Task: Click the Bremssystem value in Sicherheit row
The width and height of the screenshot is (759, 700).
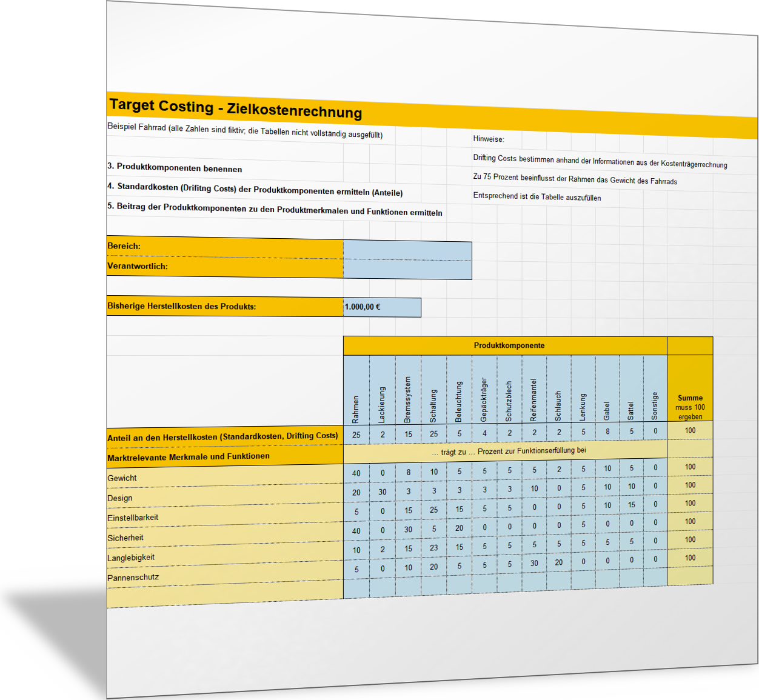Action: pos(409,529)
